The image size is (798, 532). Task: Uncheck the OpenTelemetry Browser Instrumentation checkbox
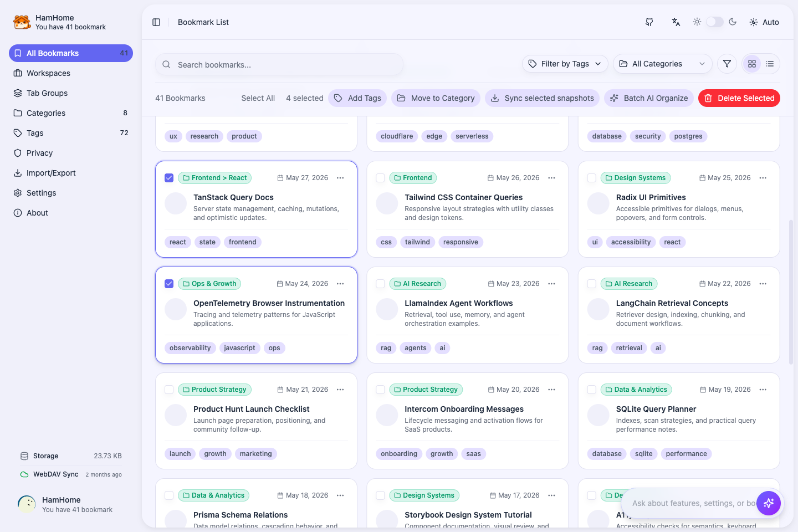coord(169,284)
